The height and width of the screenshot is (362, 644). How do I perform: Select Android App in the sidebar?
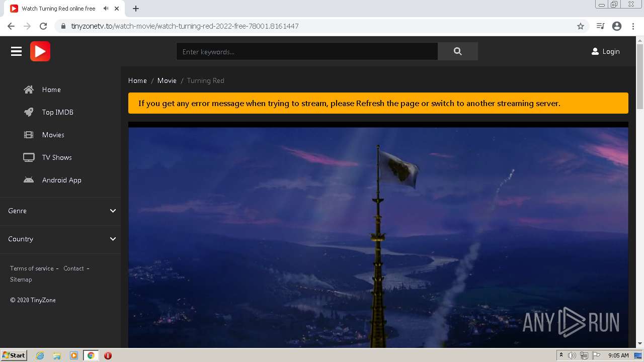click(x=62, y=180)
